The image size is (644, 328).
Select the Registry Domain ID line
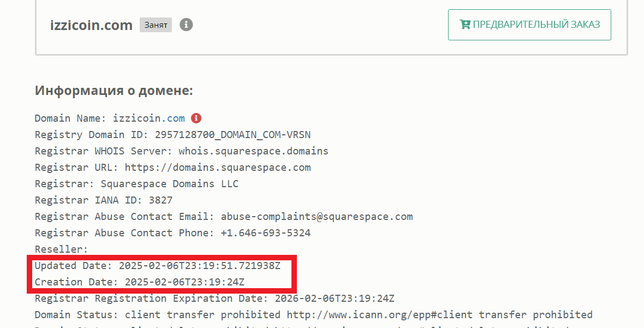point(172,135)
